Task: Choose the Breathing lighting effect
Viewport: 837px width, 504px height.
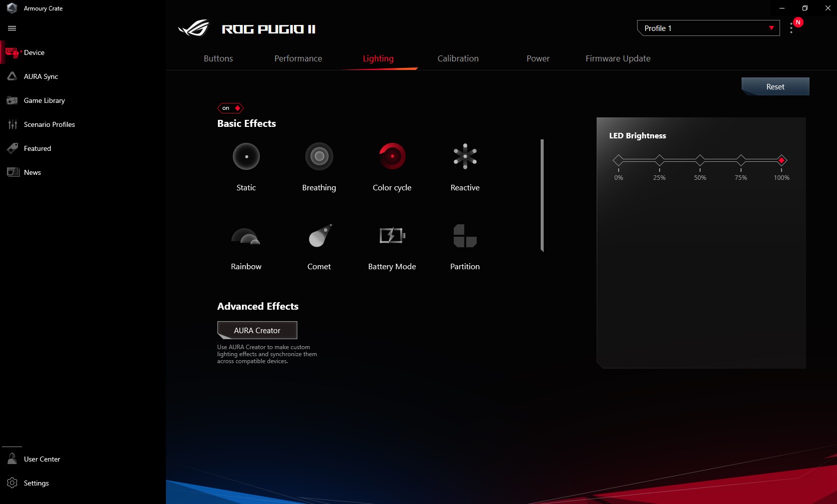Action: (319, 156)
